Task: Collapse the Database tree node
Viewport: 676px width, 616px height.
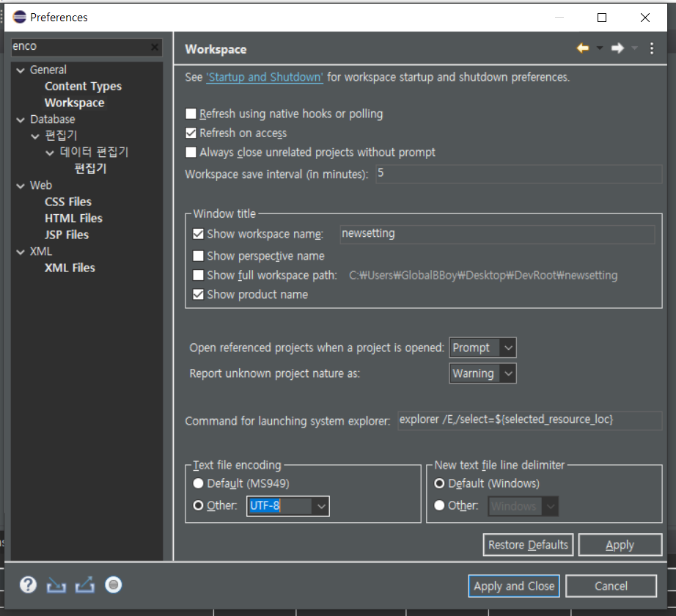Action: 21,120
